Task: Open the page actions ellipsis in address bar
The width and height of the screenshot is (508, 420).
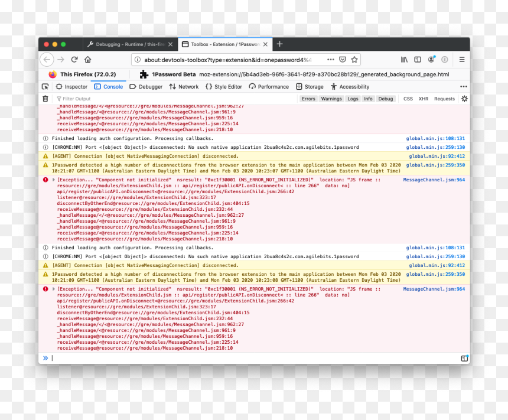Action: (330, 60)
